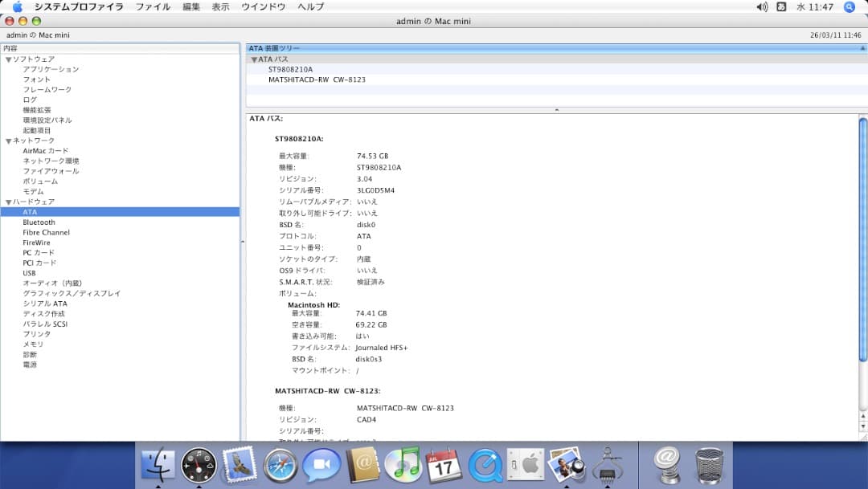The width and height of the screenshot is (868, 489).
Task: Collapse the ATA バス tree node
Action: click(254, 59)
